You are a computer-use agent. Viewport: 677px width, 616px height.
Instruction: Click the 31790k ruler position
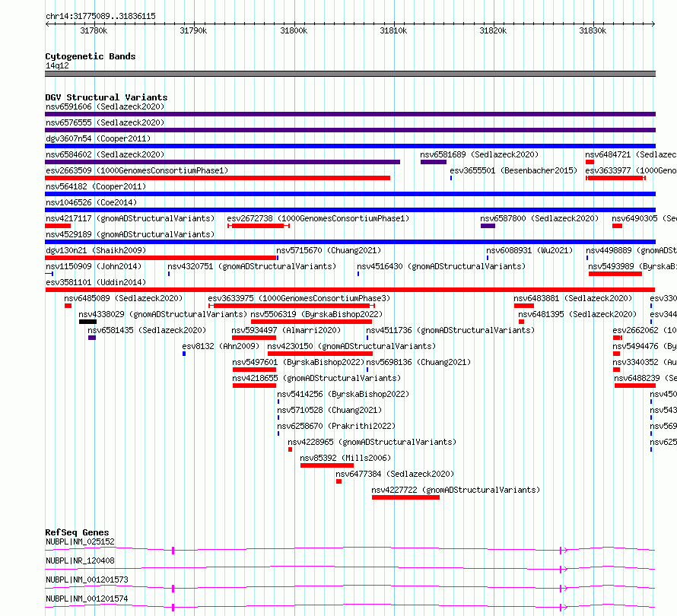click(193, 30)
